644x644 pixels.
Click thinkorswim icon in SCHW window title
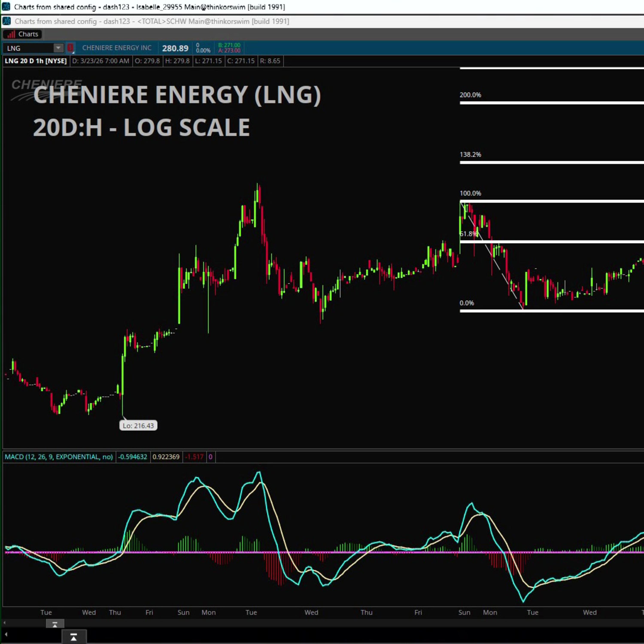click(7, 21)
